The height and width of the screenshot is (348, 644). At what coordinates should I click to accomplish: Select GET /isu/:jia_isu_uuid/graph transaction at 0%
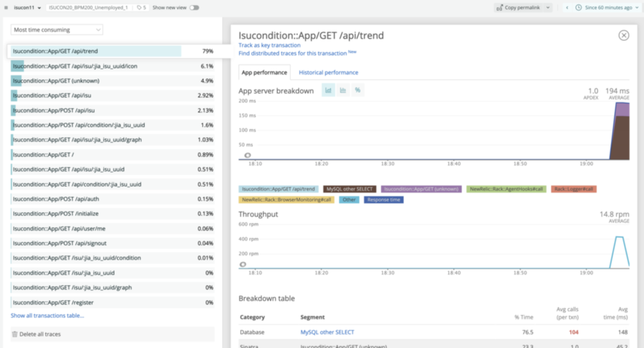tap(113, 287)
